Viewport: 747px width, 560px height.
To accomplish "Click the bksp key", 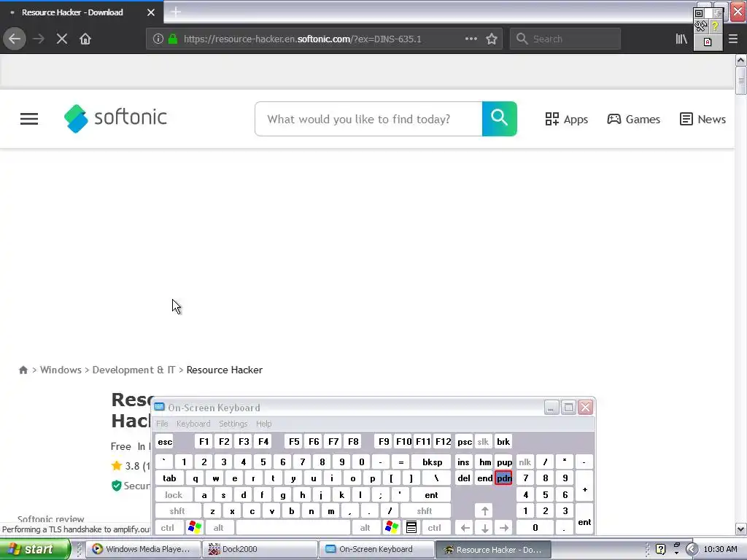I will tap(432, 462).
